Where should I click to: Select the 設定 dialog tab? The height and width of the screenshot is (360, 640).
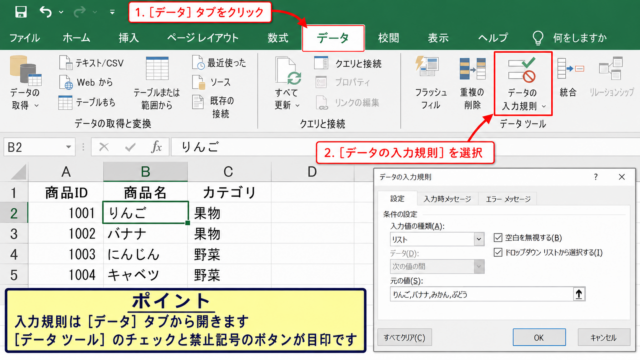(x=397, y=198)
